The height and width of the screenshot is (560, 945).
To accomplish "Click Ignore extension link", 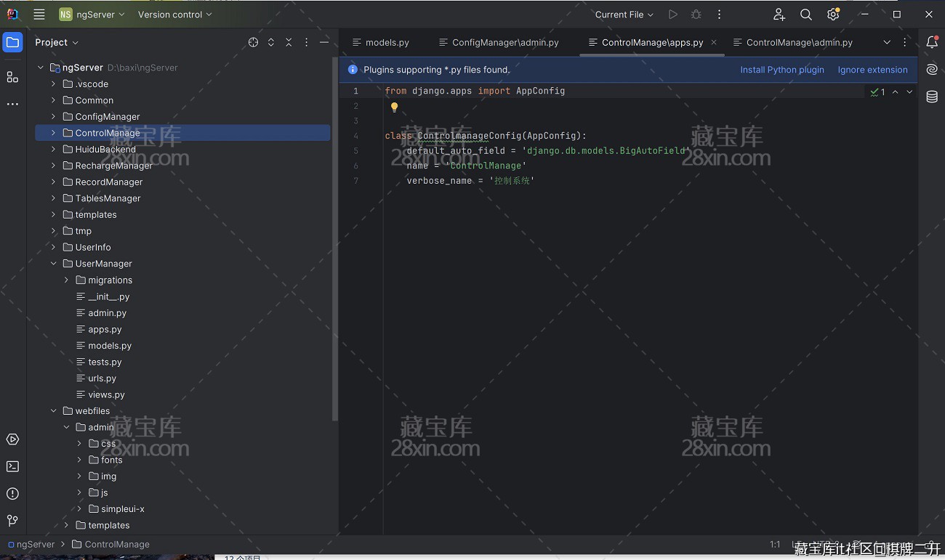I will click(872, 70).
